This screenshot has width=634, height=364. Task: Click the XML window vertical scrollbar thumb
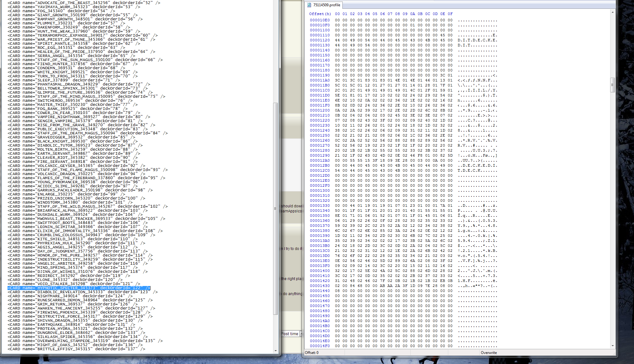pyautogui.click(x=276, y=208)
